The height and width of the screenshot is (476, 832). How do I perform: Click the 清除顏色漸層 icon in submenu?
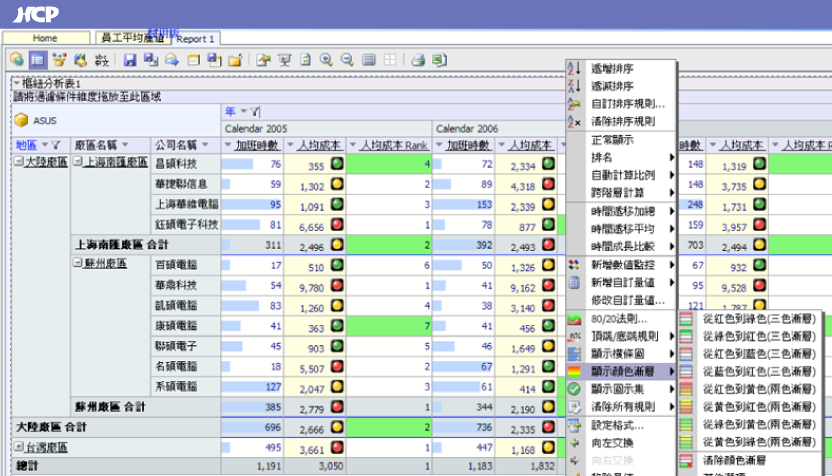(x=687, y=460)
